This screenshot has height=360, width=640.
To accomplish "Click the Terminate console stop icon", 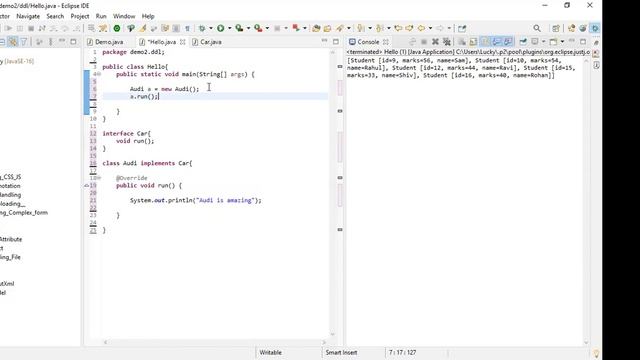I will [424, 42].
